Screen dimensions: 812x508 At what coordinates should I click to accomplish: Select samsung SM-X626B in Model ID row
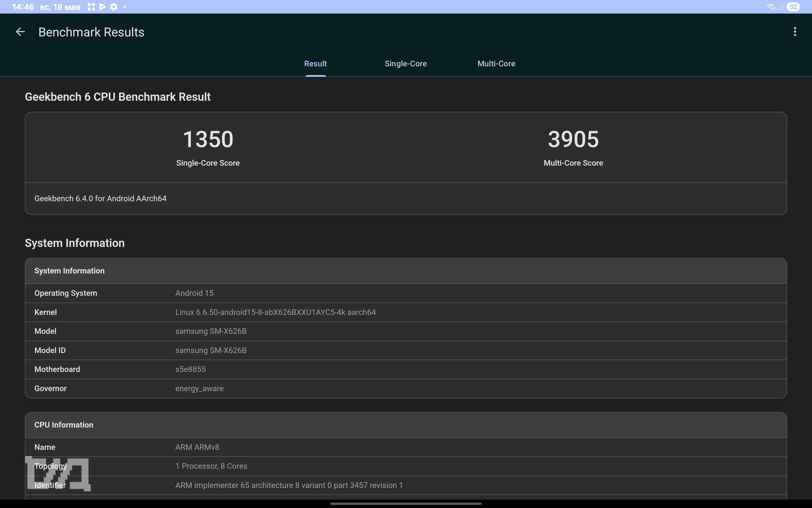tap(211, 350)
